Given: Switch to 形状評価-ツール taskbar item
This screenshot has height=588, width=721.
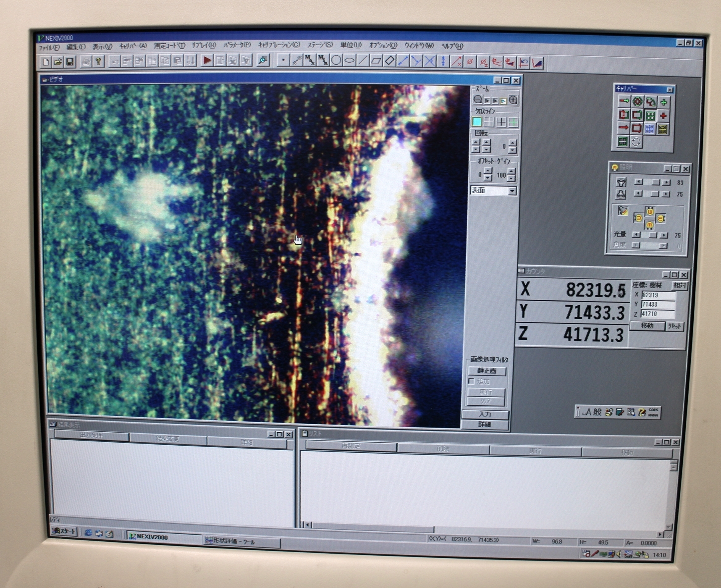Looking at the screenshot, I should click(241, 542).
